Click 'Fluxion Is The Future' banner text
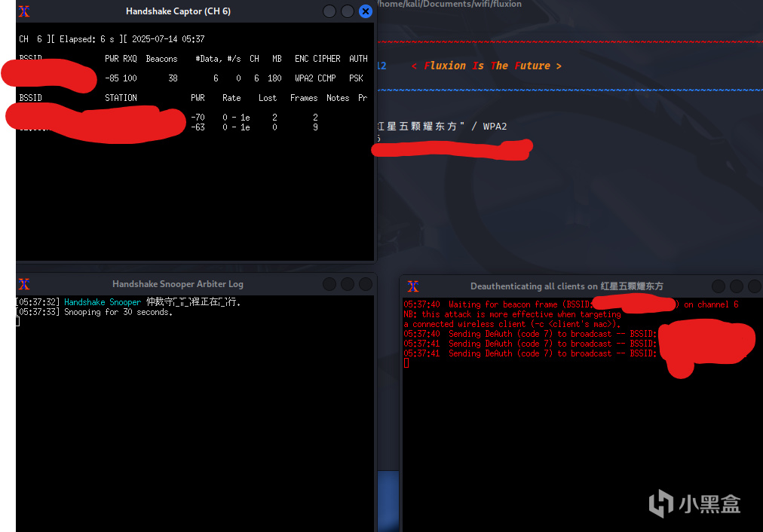 (x=486, y=66)
